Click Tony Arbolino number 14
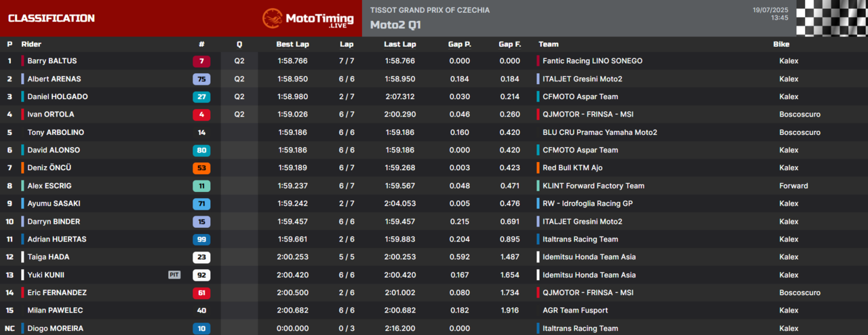Screen dimensions: 868x335 coord(201,132)
